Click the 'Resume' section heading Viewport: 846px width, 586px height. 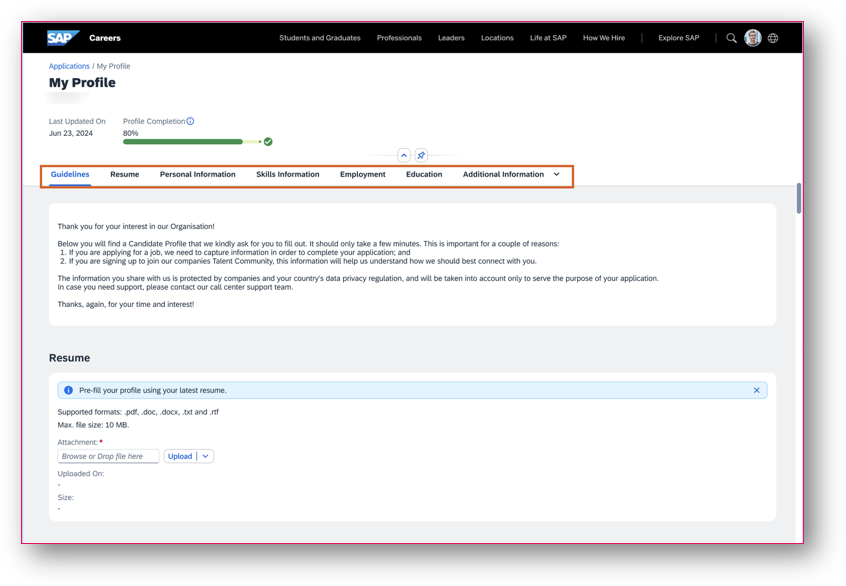coord(70,358)
